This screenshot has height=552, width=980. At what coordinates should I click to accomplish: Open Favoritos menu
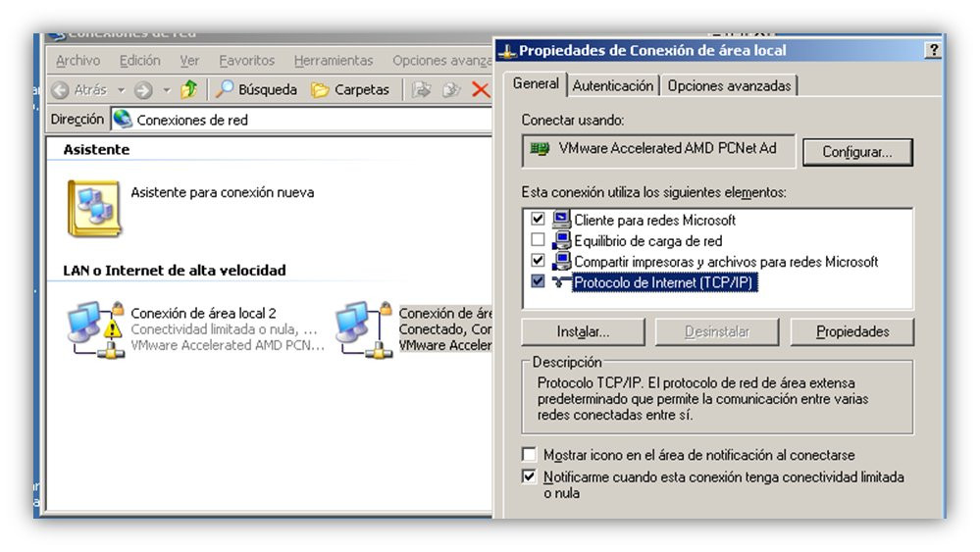[247, 61]
